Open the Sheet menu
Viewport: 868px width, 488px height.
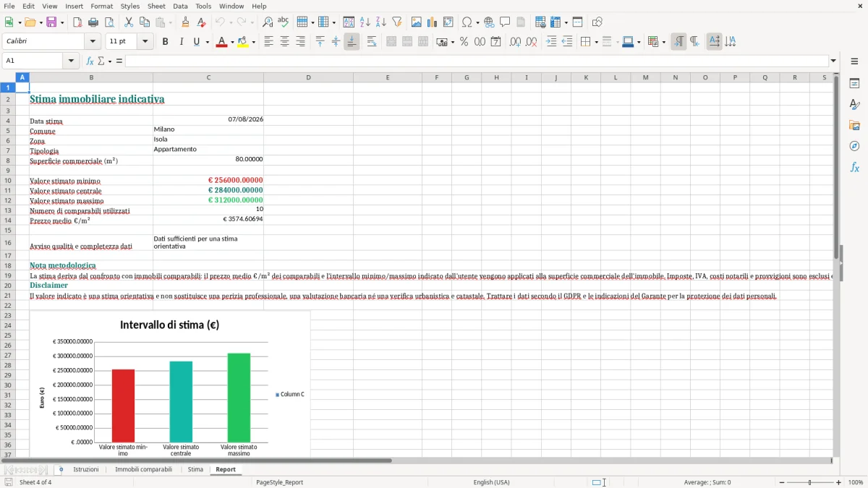point(156,6)
